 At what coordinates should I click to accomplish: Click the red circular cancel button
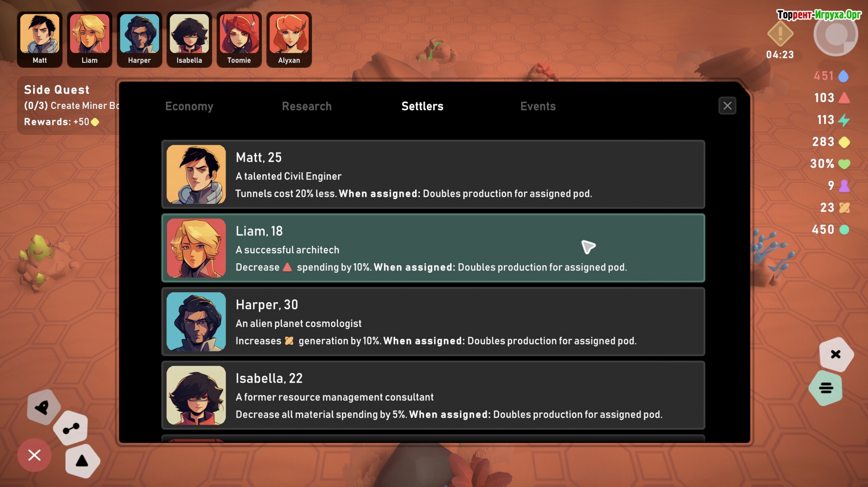tap(34, 455)
